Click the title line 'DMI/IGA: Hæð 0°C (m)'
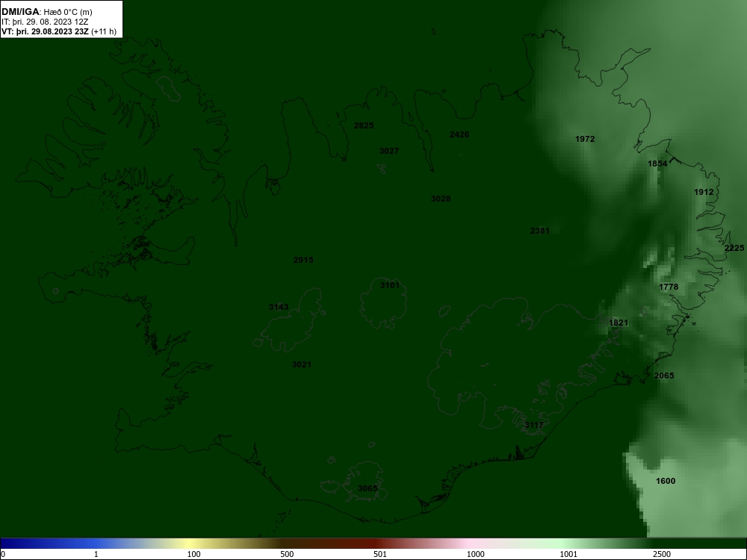747x560 pixels. (46, 12)
